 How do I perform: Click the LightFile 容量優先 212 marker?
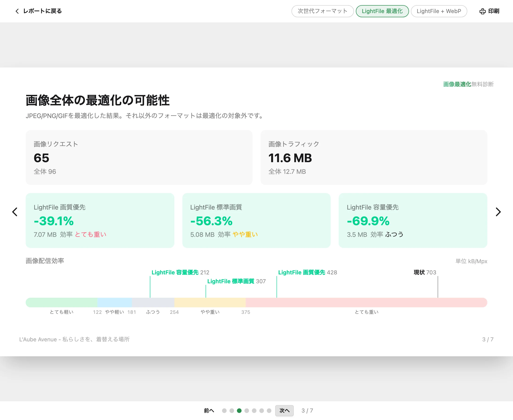coord(180,273)
